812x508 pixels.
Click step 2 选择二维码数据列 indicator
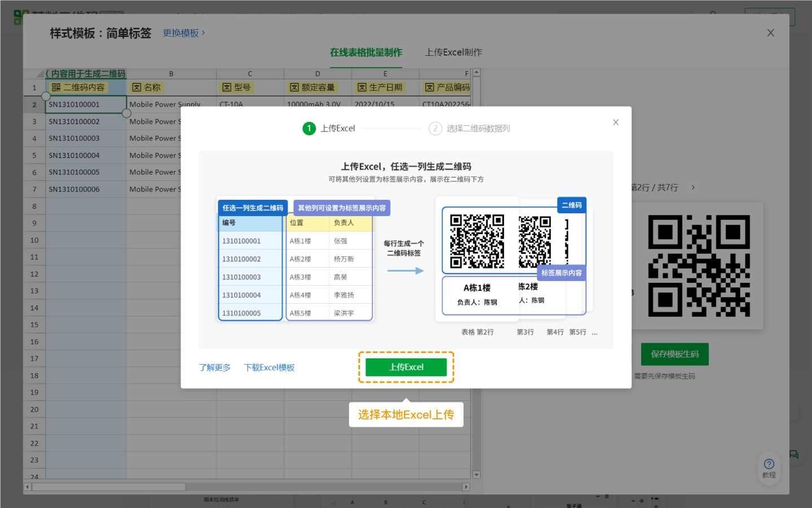coord(435,128)
